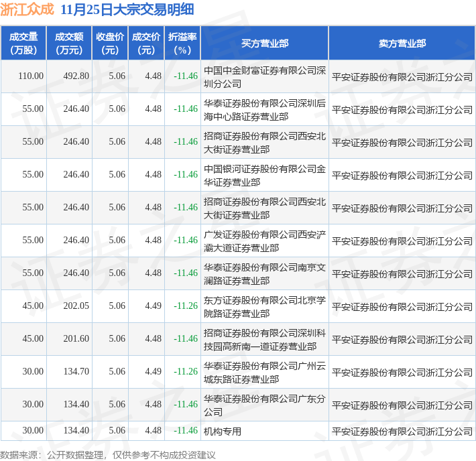Click the 成交价(元) column header

[146, 43]
